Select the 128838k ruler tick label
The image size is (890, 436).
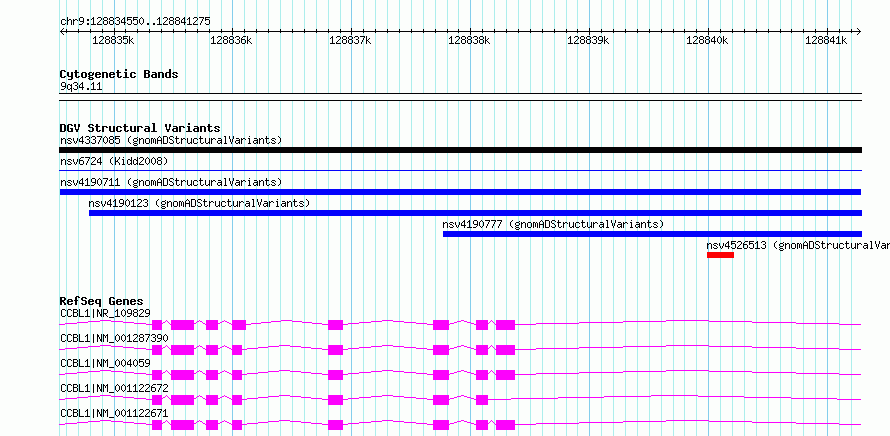click(469, 40)
